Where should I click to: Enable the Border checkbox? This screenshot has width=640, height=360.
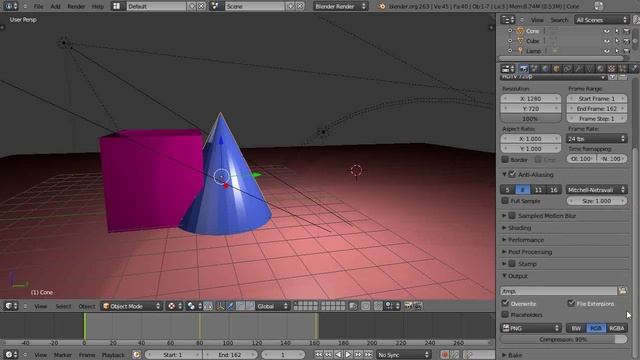tap(505, 160)
